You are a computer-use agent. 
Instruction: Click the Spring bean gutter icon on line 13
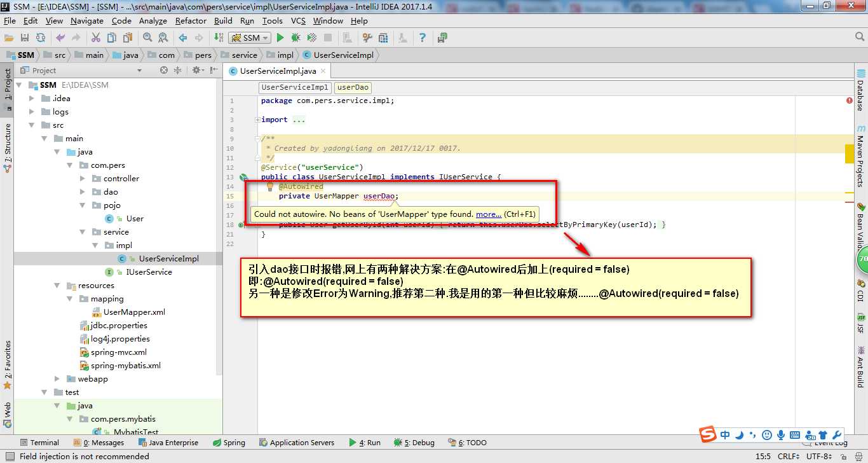point(243,177)
